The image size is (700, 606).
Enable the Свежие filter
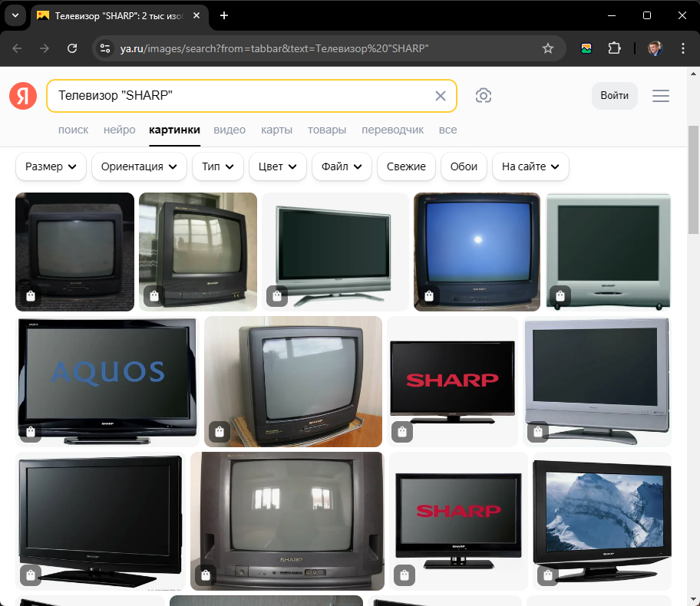coord(406,166)
